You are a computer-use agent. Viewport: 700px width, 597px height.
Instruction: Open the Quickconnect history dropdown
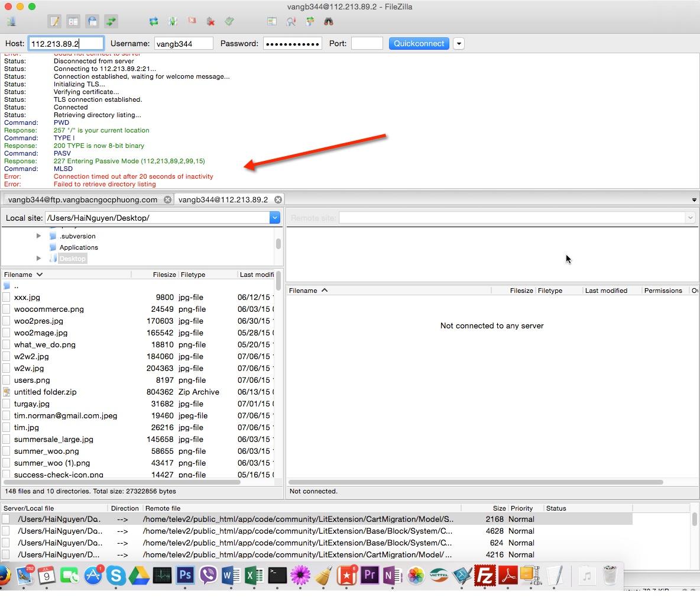click(459, 43)
